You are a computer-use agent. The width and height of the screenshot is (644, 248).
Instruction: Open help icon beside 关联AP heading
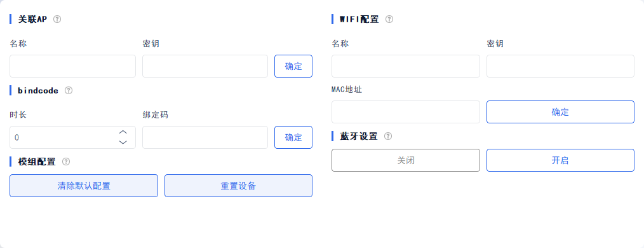pos(57,19)
